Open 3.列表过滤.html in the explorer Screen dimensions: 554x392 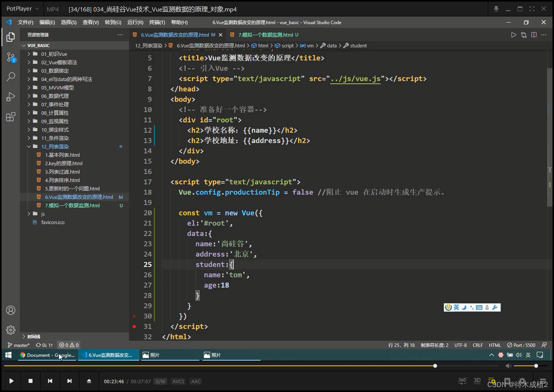(75, 172)
